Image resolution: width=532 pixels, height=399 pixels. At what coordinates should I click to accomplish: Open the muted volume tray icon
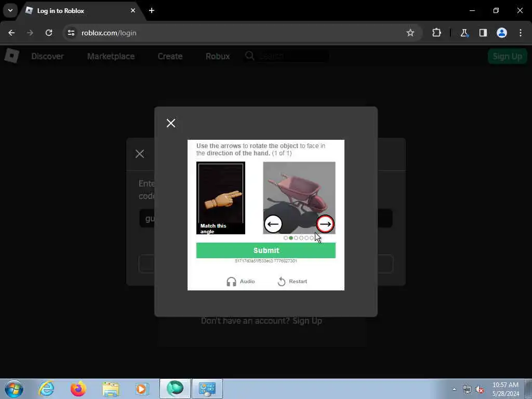pyautogui.click(x=480, y=390)
